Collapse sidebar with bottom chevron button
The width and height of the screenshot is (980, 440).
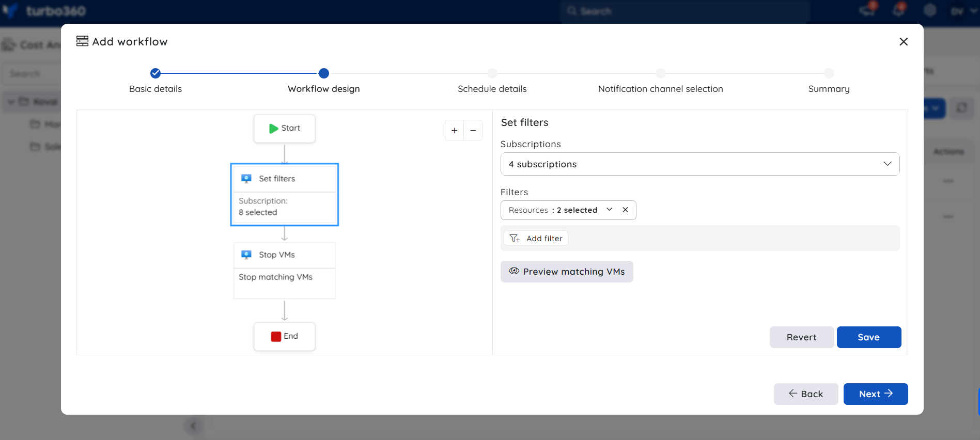click(193, 426)
